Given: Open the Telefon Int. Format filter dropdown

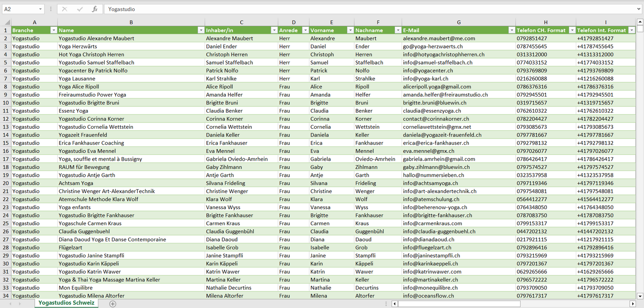Looking at the screenshot, I should click(632, 30).
